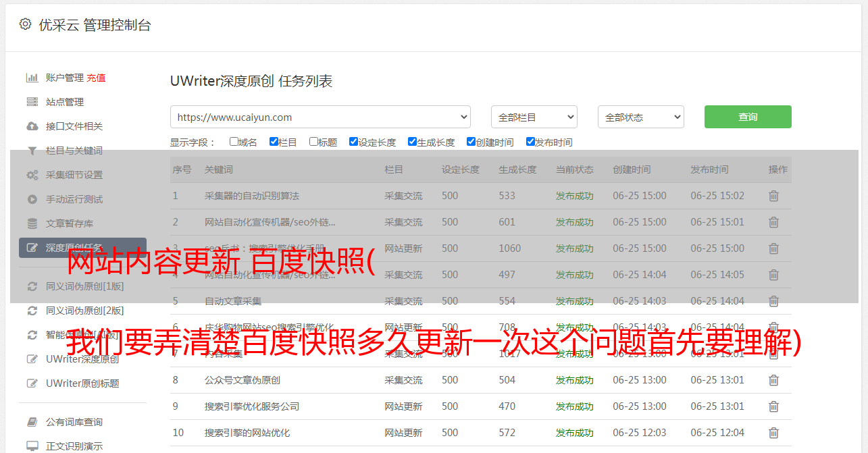
Task: Toggle the 域名 field checkbox
Action: coord(234,142)
